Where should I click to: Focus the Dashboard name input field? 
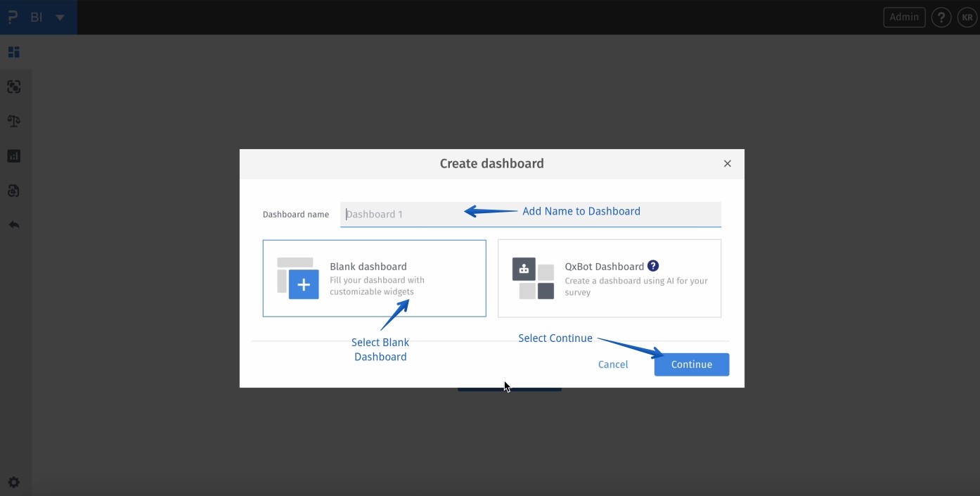tap(531, 215)
